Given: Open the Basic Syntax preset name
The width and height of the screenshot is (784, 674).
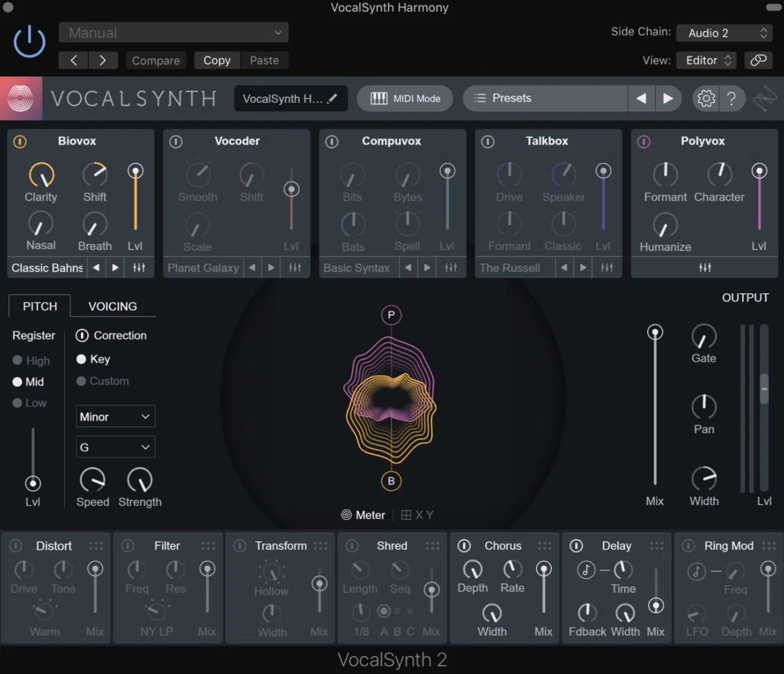Looking at the screenshot, I should click(357, 268).
